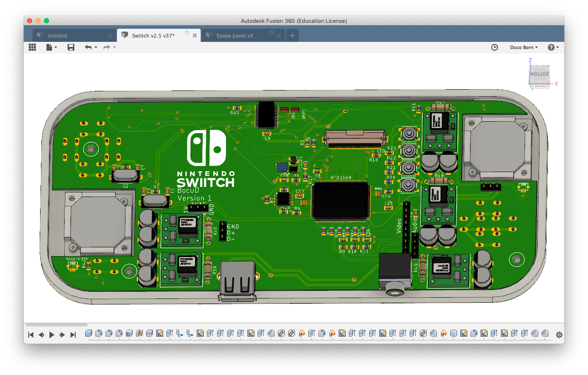Close the Swiitch v2.5 v37* tab
Viewport: 588px width, 375px height.
[195, 36]
